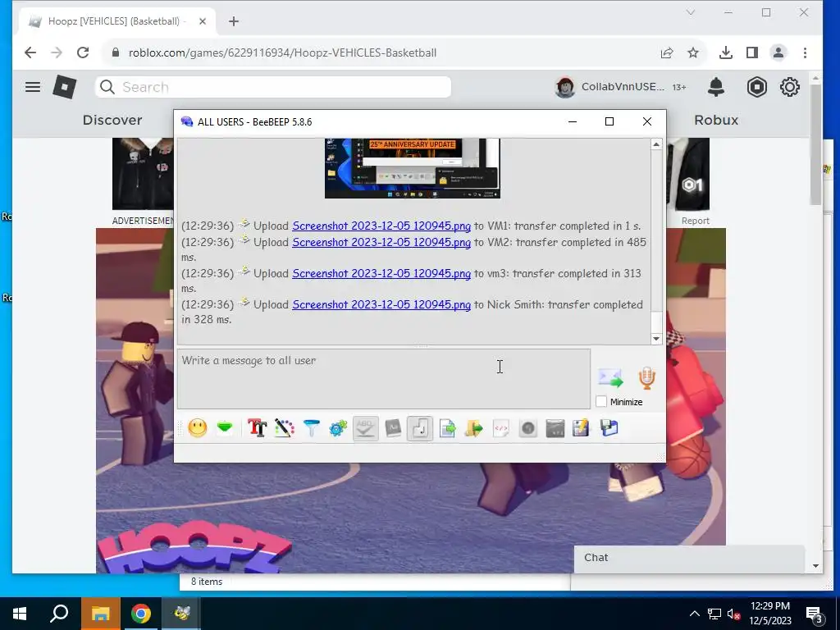Image resolution: width=840 pixels, height=630 pixels.
Task: Open File Explorer from taskbar
Action: 100,614
